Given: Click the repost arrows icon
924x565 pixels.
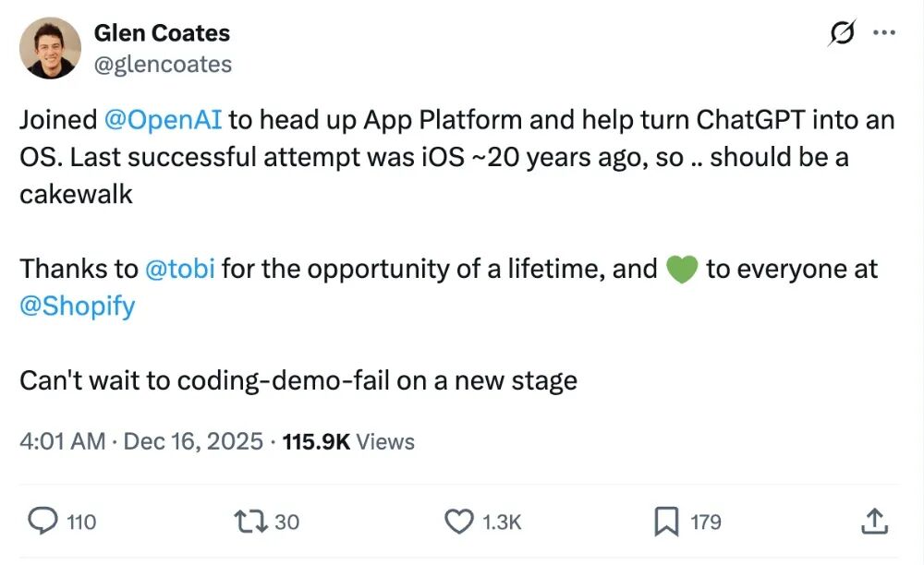Looking at the screenshot, I should pyautogui.click(x=252, y=523).
